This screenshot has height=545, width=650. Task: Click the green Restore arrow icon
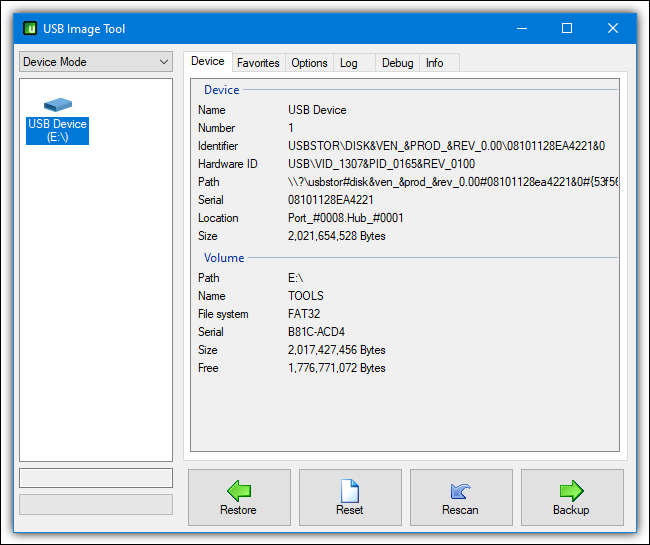(238, 490)
